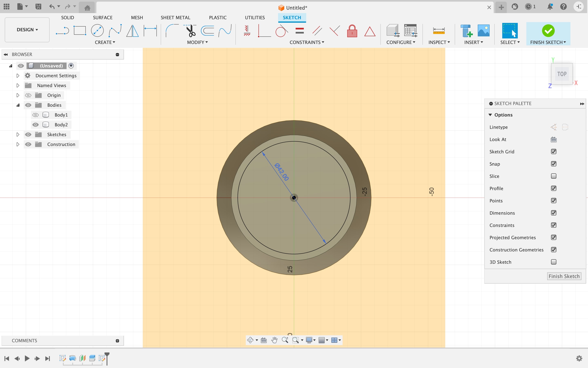
Task: Expand the Sketches tree node
Action: (18, 135)
